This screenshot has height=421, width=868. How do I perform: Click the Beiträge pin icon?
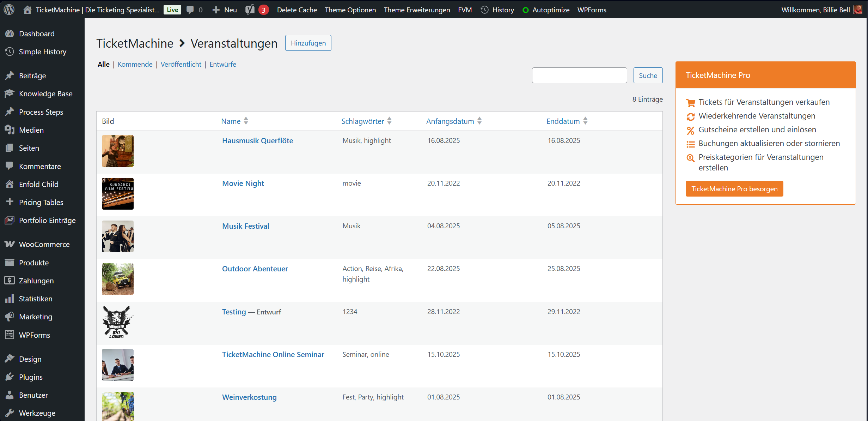click(x=10, y=76)
